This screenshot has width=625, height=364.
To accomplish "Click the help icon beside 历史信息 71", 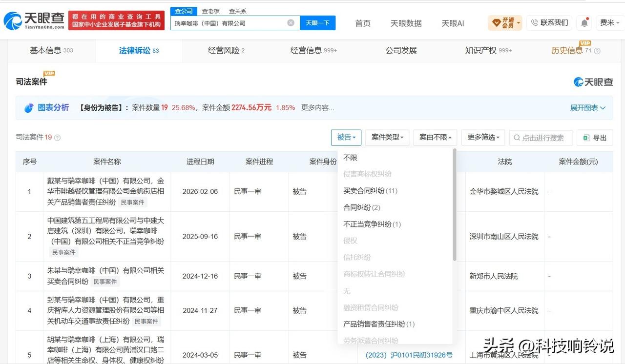I will tap(597, 51).
